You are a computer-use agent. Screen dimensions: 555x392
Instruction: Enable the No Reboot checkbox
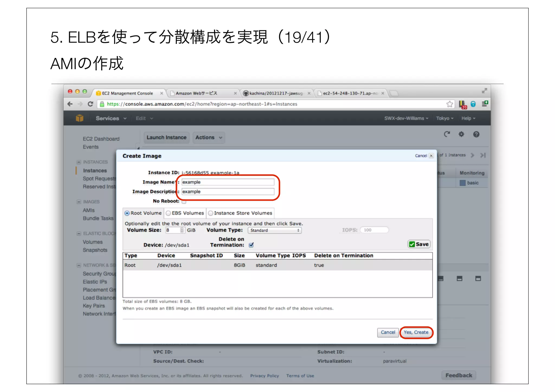tap(184, 201)
